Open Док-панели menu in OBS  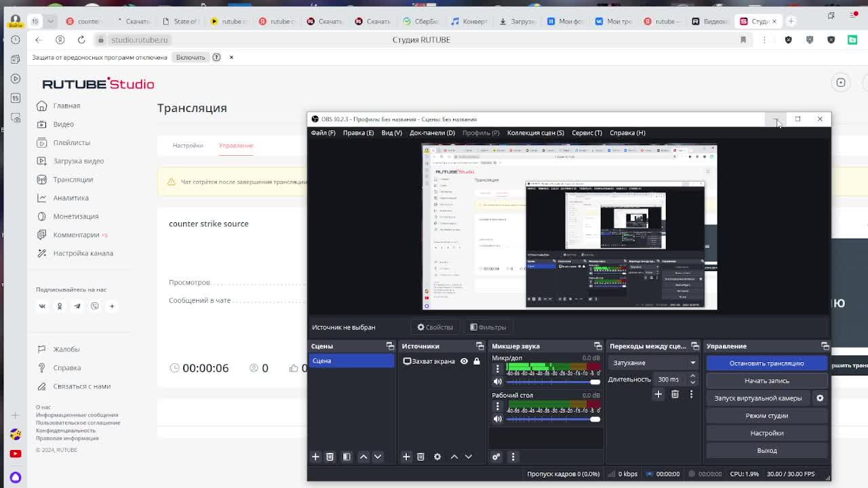[432, 133]
